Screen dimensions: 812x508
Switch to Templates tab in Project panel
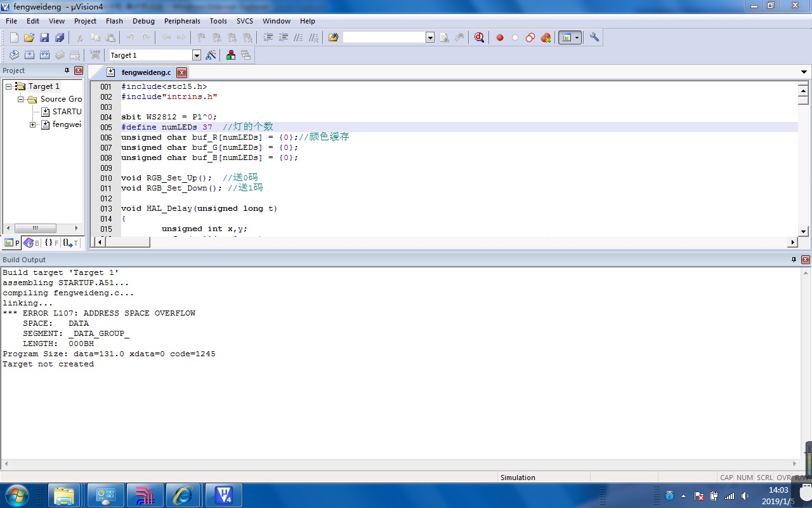coord(70,243)
